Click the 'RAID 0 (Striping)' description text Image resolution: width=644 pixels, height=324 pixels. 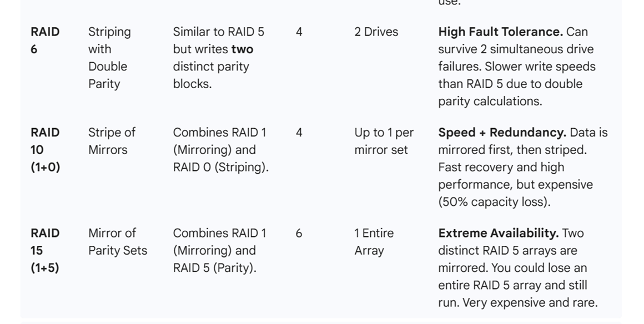pyautogui.click(x=220, y=168)
